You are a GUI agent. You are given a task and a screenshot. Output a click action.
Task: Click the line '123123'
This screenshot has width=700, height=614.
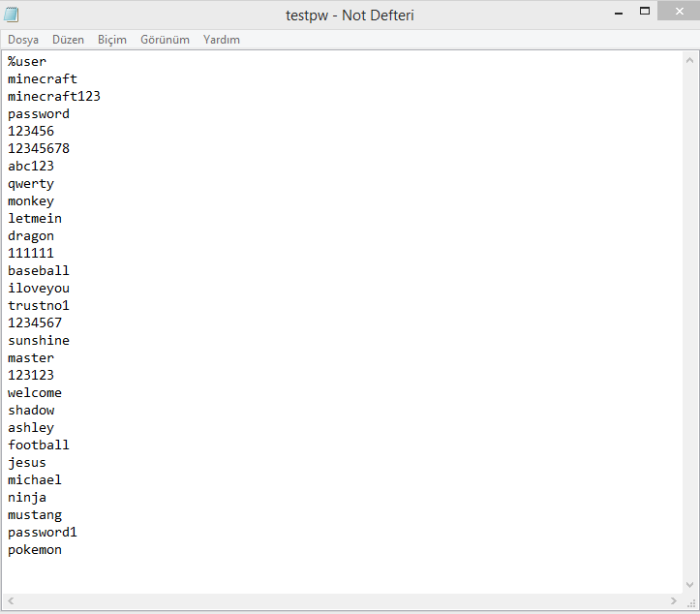tap(31, 375)
